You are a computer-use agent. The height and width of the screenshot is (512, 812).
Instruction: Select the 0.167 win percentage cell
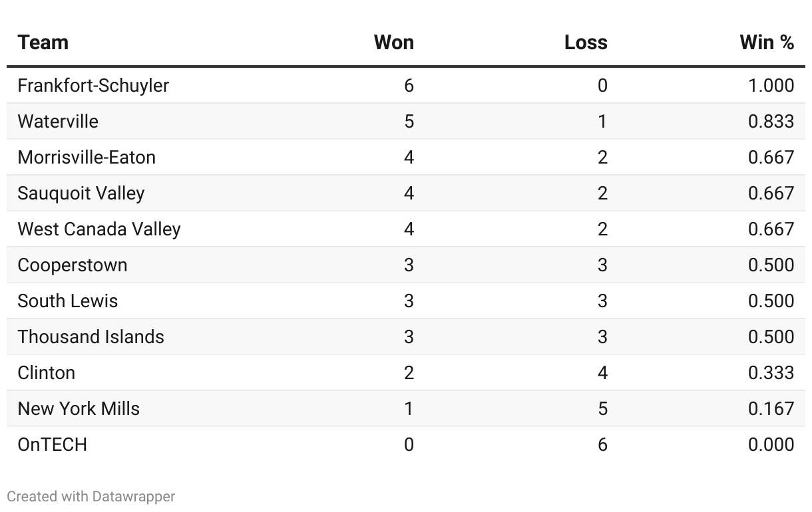(771, 408)
